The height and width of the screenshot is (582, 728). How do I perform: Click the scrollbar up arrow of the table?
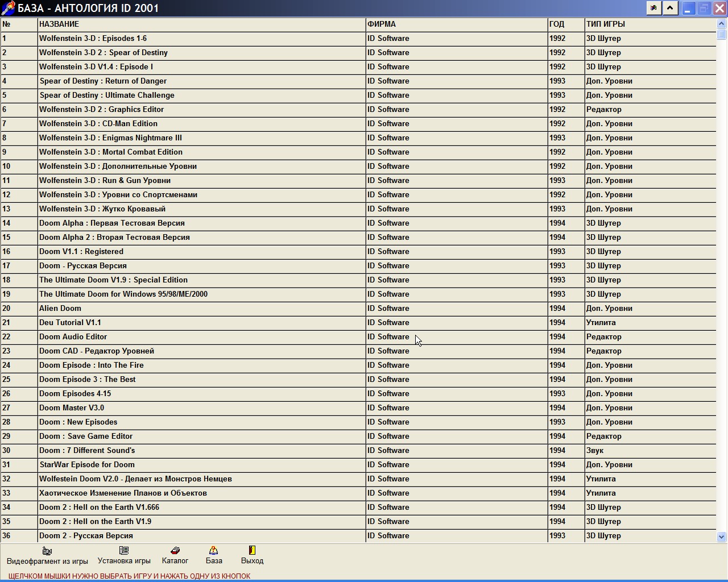[722, 23]
